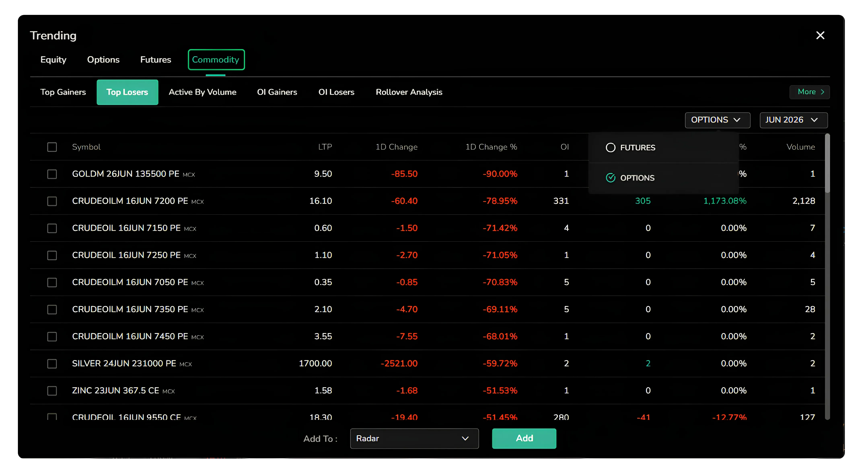Screen dimensions: 868x467
Task: Switch to the Options tab
Action: click(x=103, y=60)
